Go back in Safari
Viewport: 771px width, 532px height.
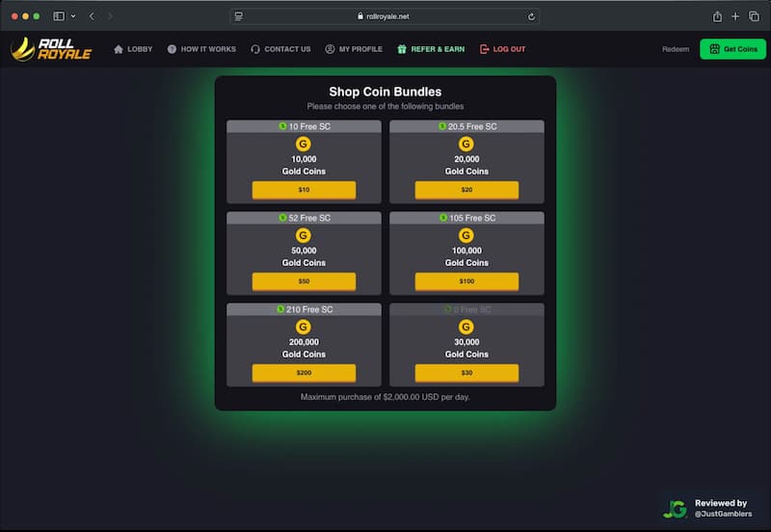pyautogui.click(x=92, y=16)
